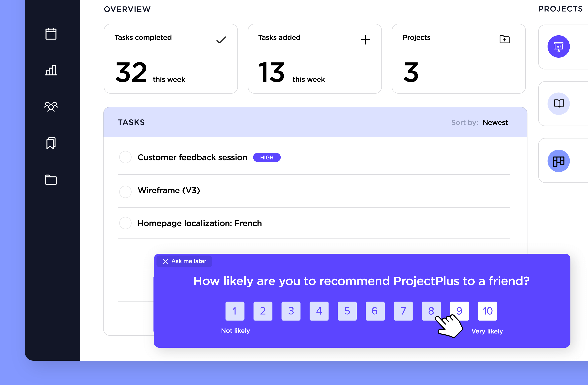Viewport: 588px width, 385px height.
Task: Click the HIGH priority badge
Action: pos(267,158)
